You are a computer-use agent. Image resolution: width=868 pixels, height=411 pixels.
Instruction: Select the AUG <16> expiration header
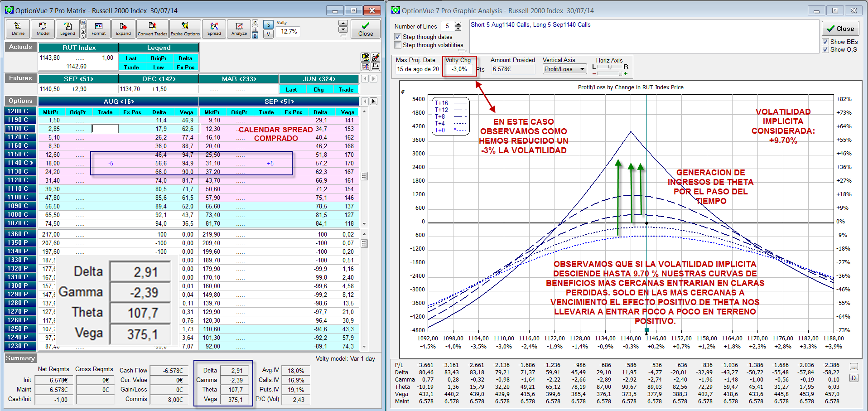click(119, 102)
